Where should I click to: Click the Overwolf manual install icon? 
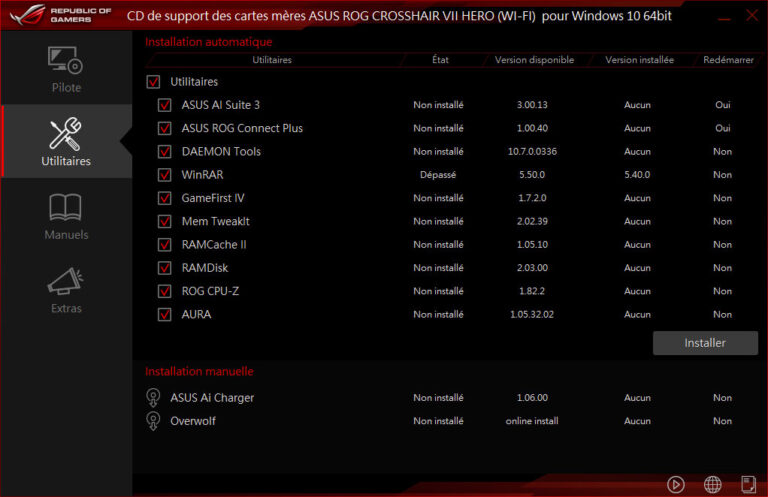153,421
